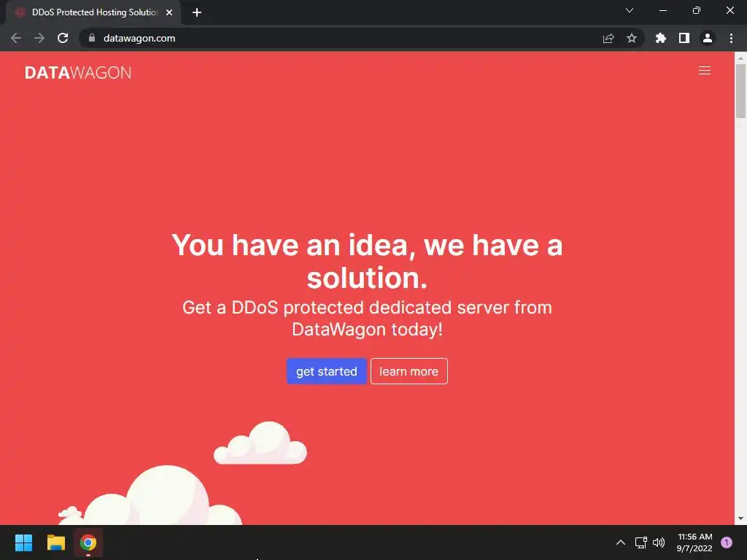
Task: Click Chrome icon in the taskbar
Action: click(x=88, y=542)
